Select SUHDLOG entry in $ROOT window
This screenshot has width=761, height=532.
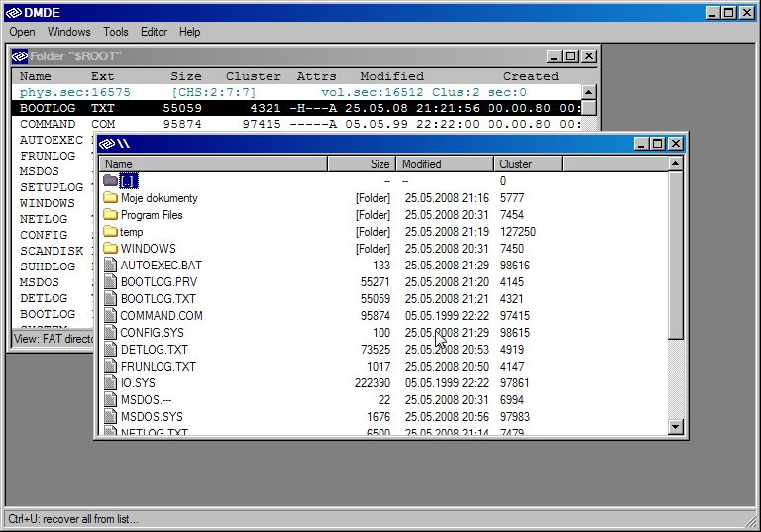(x=48, y=266)
